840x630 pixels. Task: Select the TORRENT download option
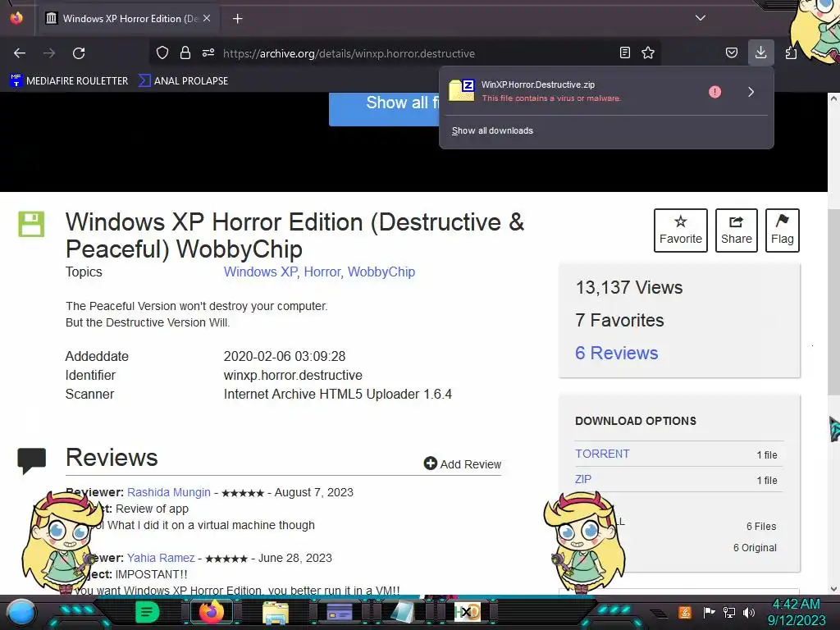point(602,454)
